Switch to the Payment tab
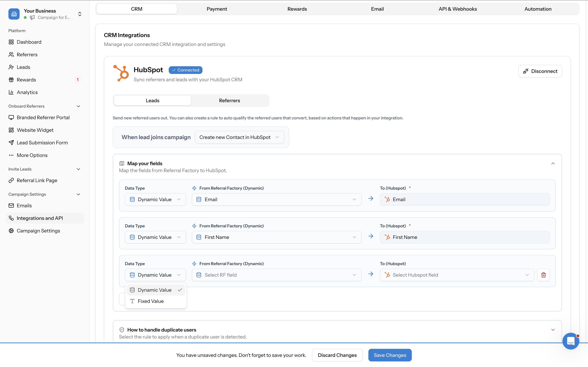 tap(217, 9)
